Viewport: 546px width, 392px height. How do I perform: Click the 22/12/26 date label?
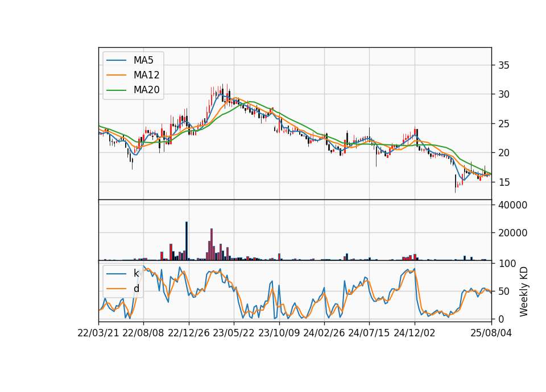[189, 333]
